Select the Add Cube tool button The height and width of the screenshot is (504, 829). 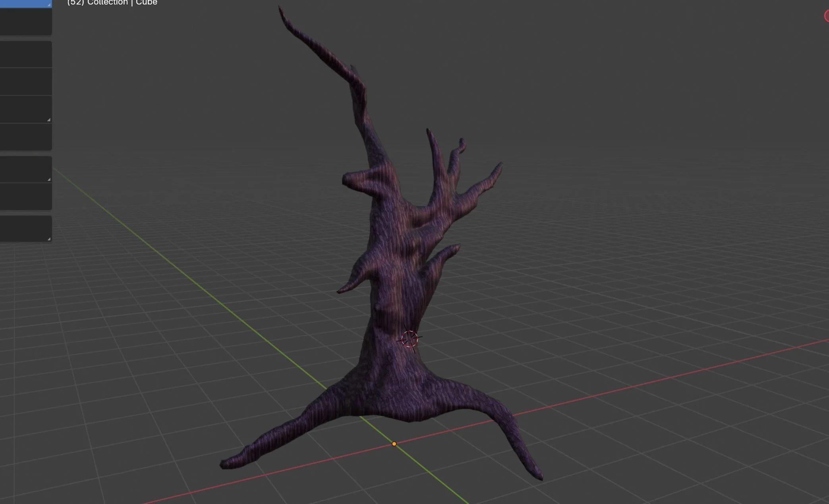(25, 229)
